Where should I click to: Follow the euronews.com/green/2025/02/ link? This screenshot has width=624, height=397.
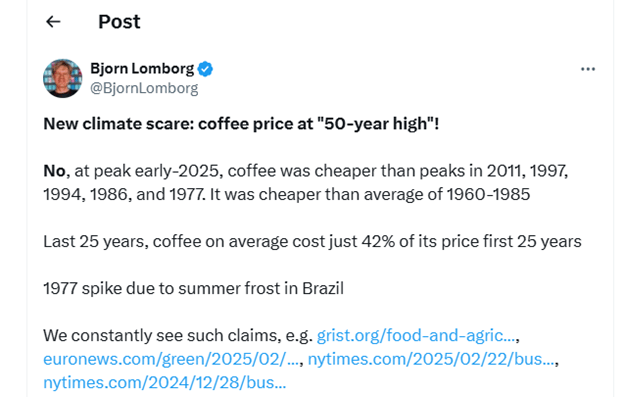(171, 359)
